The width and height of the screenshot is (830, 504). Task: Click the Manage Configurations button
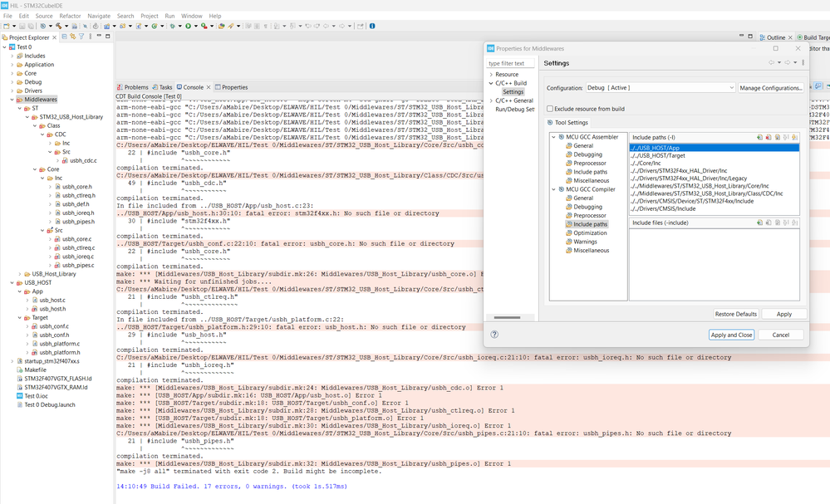click(771, 88)
